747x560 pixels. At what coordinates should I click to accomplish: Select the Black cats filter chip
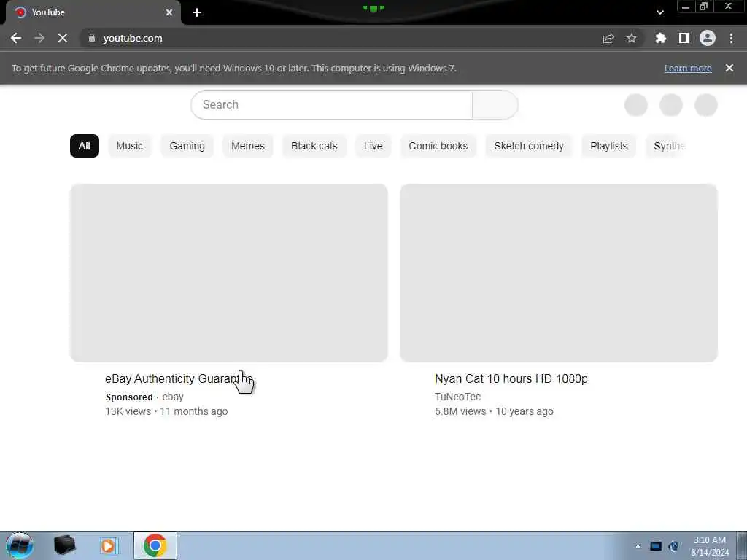tap(314, 146)
